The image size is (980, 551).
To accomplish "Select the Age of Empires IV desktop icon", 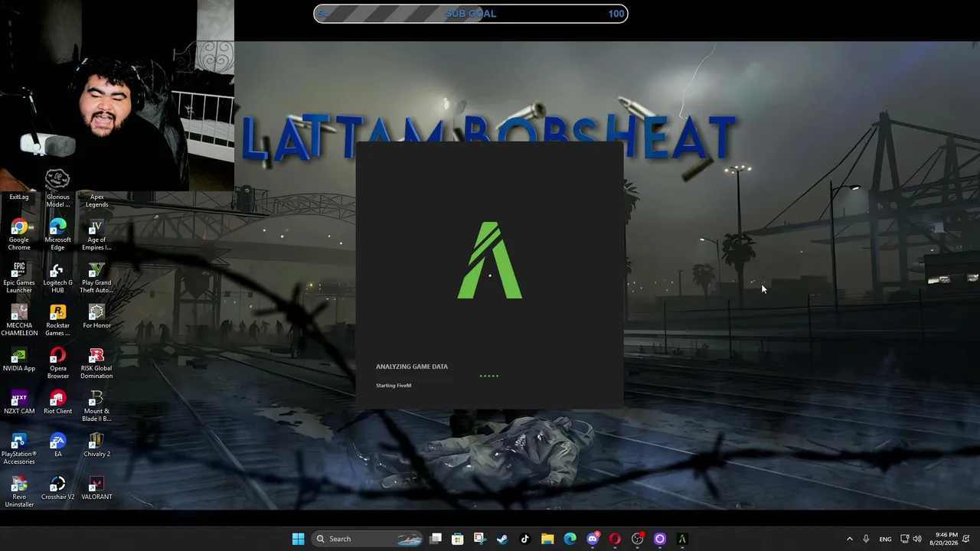I will coord(96,235).
